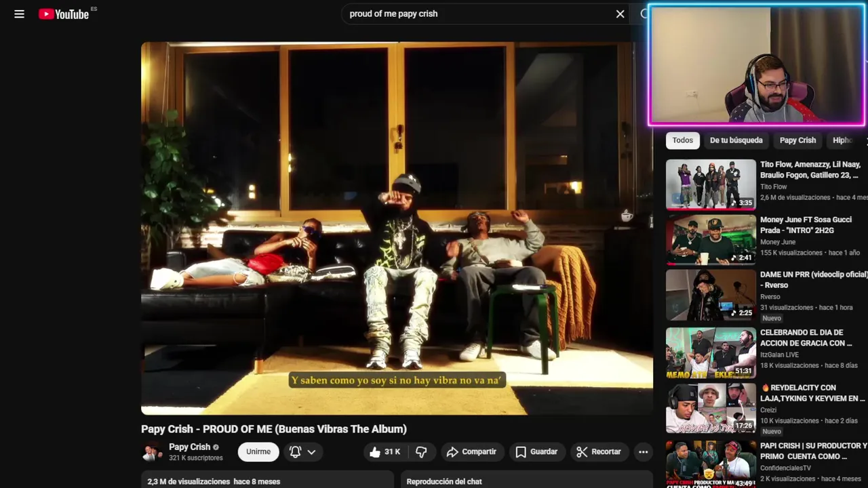This screenshot has height=488, width=868.
Task: Select the Hiphop filter chip
Action: [x=842, y=140]
